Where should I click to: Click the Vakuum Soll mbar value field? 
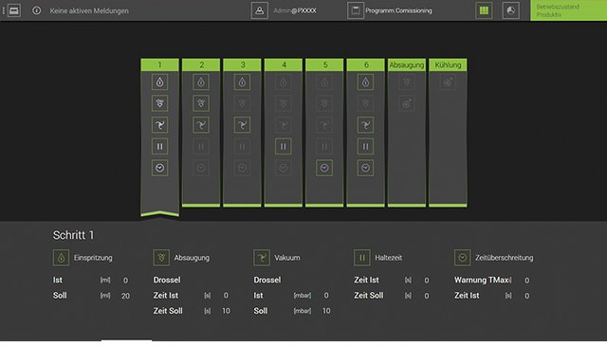click(326, 311)
